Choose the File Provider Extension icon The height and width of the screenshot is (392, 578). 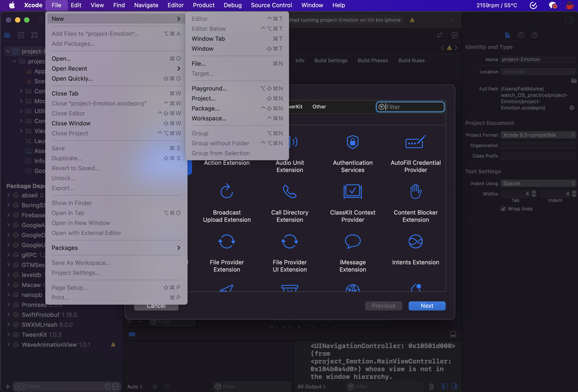(x=226, y=241)
